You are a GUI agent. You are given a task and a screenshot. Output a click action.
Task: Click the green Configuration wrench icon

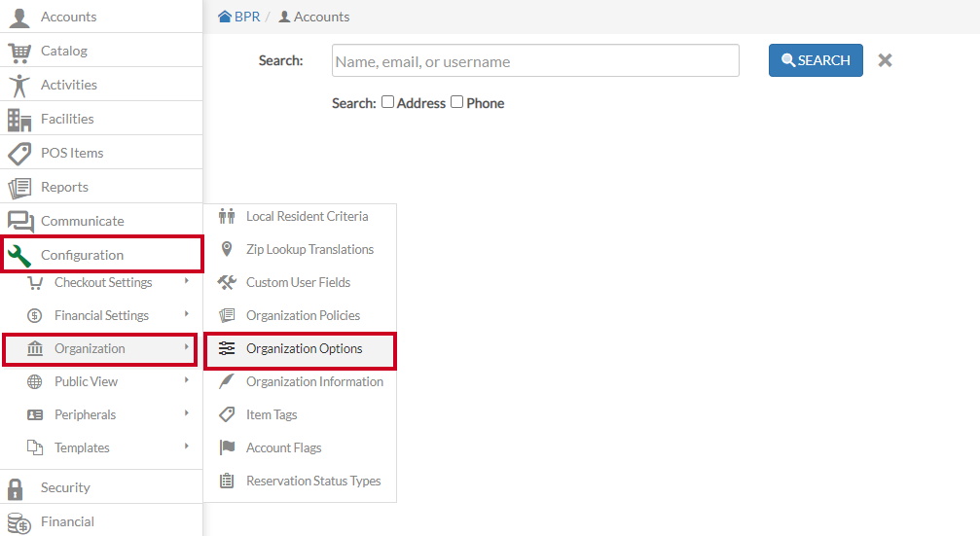[x=19, y=255]
